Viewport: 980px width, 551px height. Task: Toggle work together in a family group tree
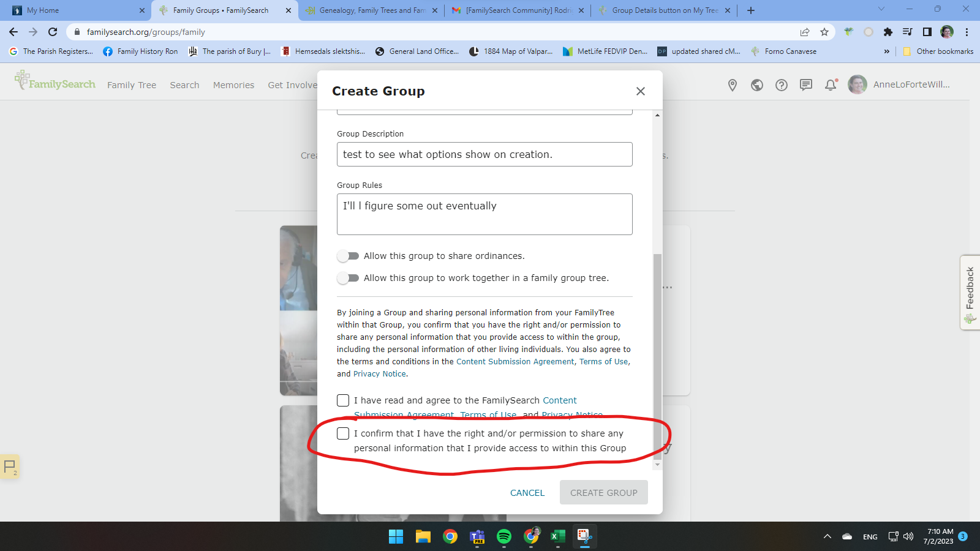pyautogui.click(x=348, y=278)
